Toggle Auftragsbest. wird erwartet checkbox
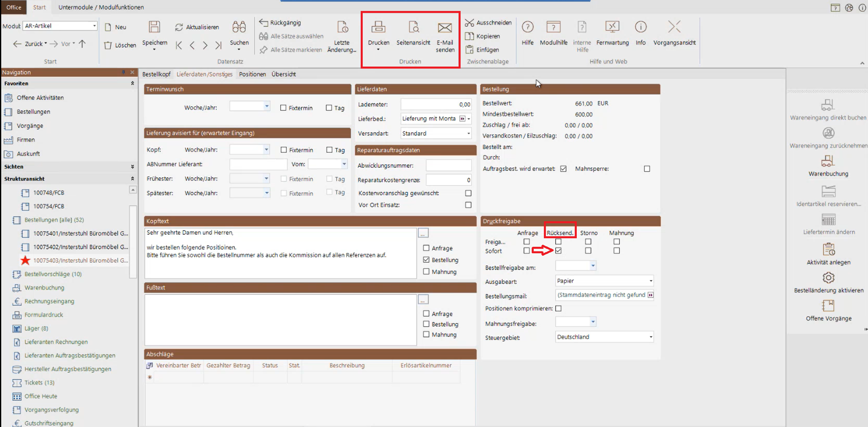The width and height of the screenshot is (868, 427). (x=563, y=169)
